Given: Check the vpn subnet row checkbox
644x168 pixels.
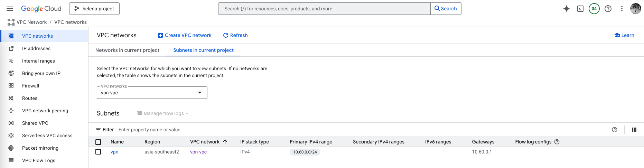Looking at the screenshot, I should 98,152.
